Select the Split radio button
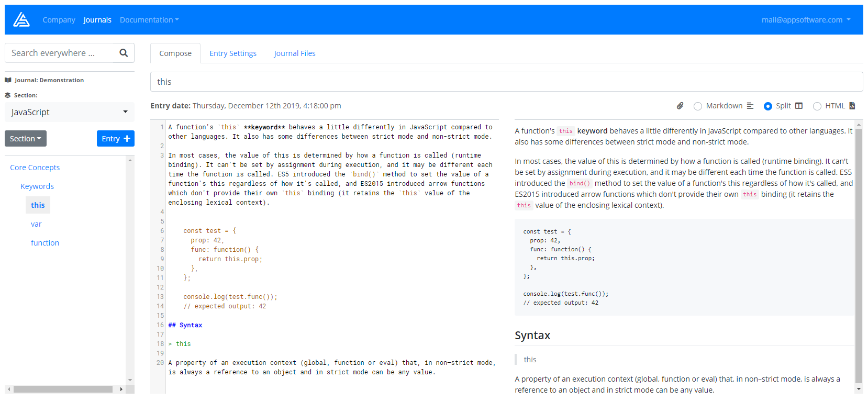Image resolution: width=868 pixels, height=401 pixels. (768, 106)
